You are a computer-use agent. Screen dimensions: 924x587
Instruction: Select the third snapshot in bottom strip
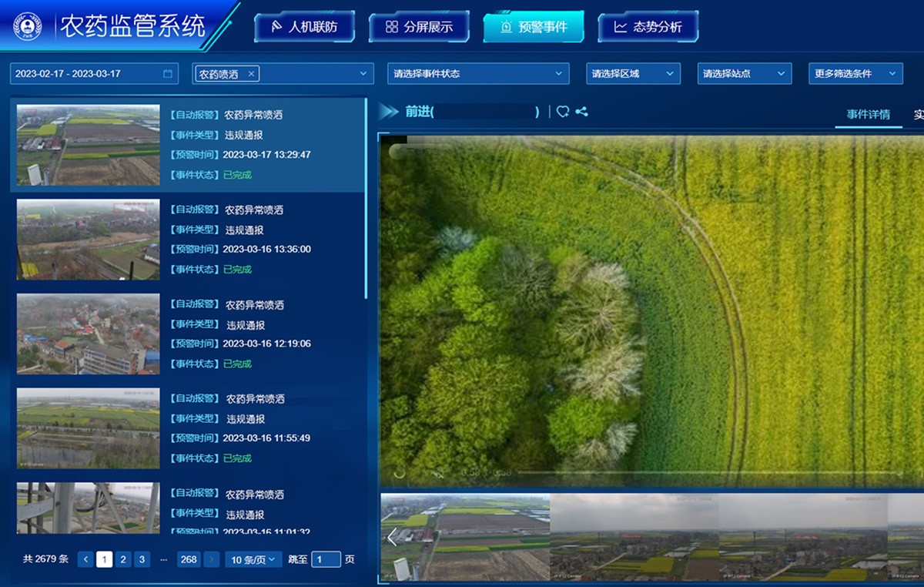803,538
